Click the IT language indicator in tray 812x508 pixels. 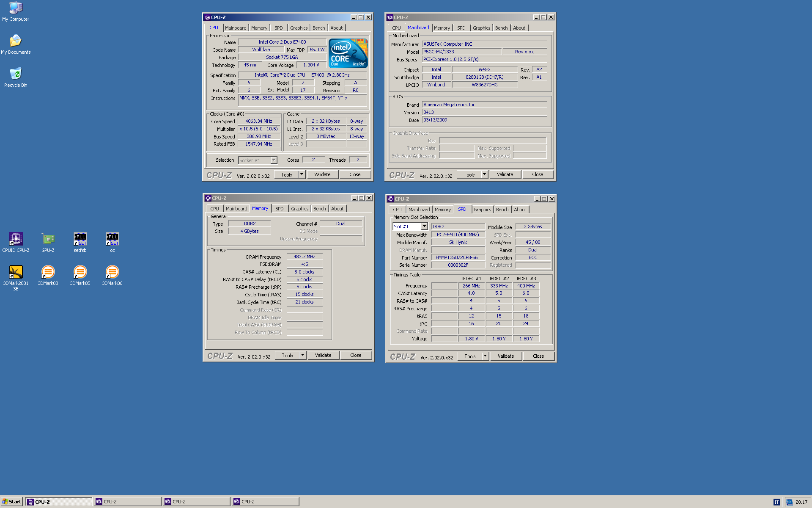(776, 502)
